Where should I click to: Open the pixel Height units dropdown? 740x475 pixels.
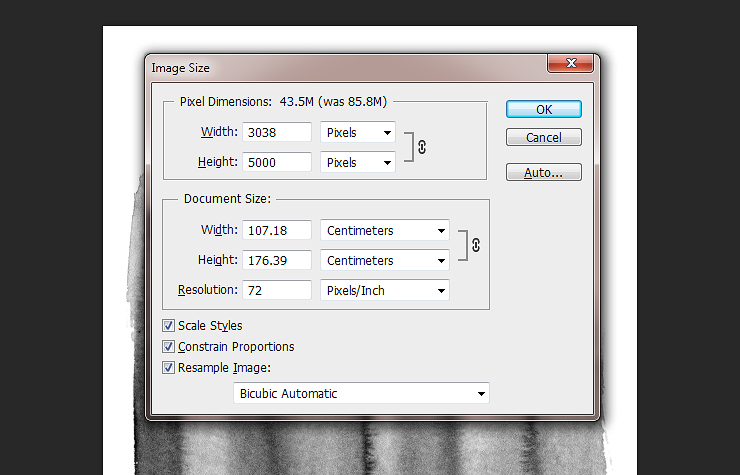coord(358,162)
